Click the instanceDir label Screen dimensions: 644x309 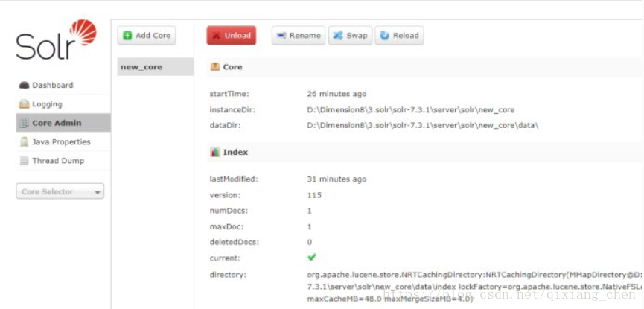(232, 109)
